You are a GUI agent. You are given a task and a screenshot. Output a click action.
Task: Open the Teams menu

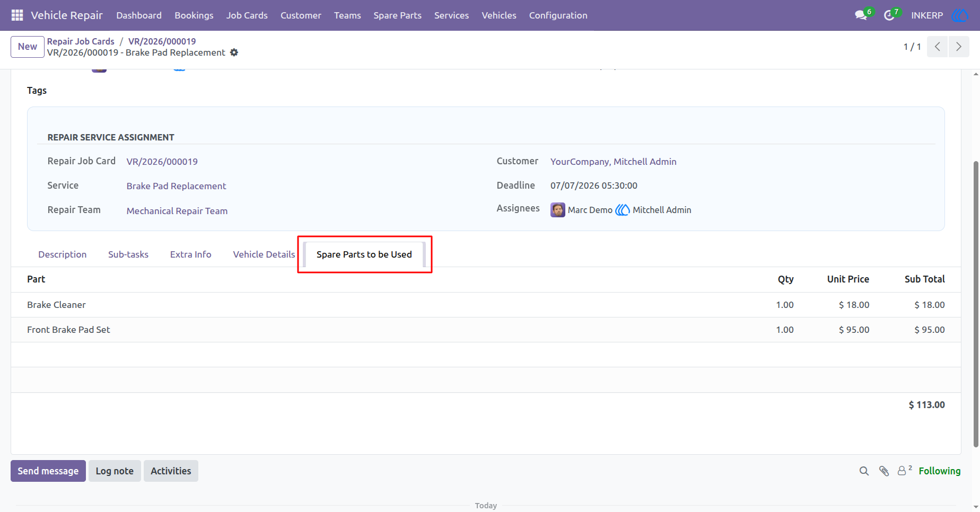(347, 15)
